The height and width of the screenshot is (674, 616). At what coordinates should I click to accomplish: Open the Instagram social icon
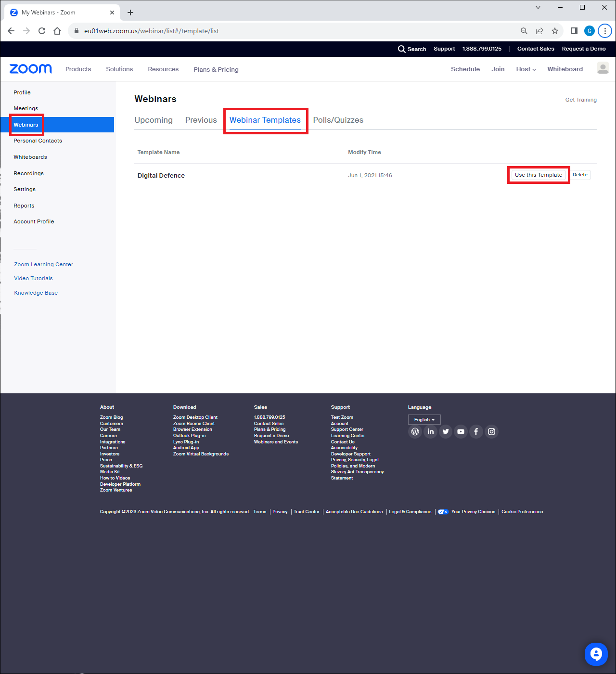(491, 431)
